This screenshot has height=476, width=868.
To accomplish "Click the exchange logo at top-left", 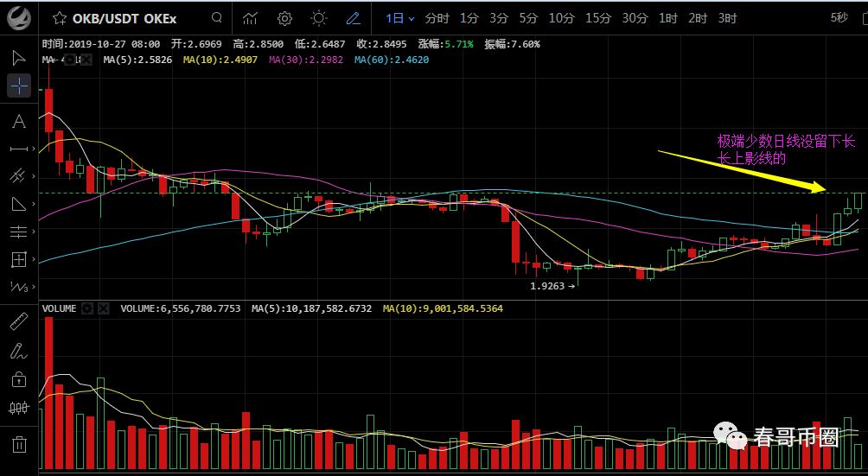I will coord(19,18).
